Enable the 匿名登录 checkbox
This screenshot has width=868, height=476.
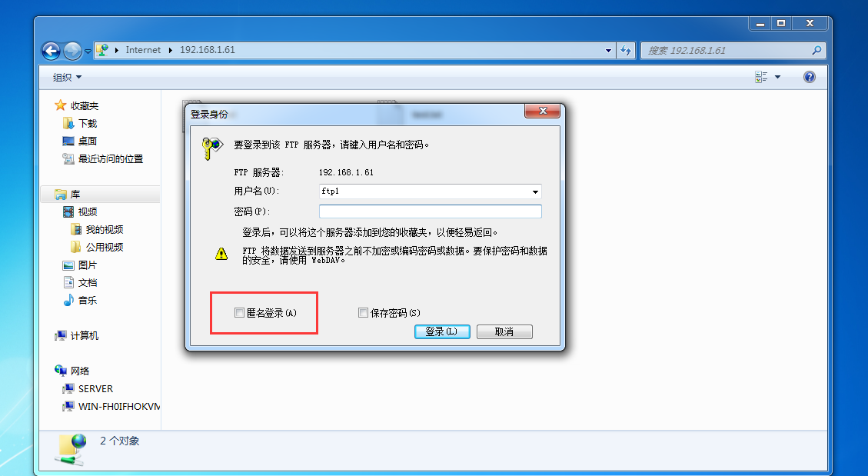click(239, 313)
